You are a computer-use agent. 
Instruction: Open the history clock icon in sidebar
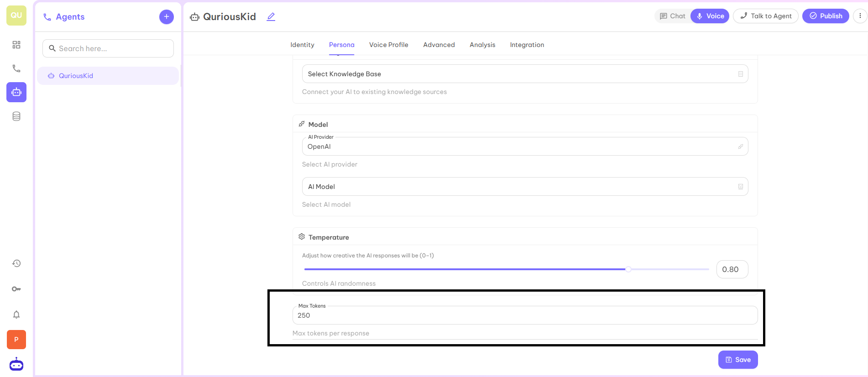(16, 263)
